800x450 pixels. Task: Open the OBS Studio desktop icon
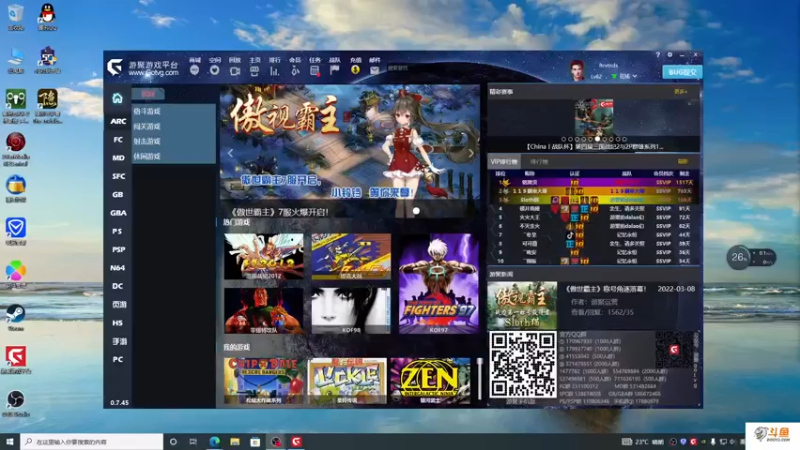(x=16, y=403)
